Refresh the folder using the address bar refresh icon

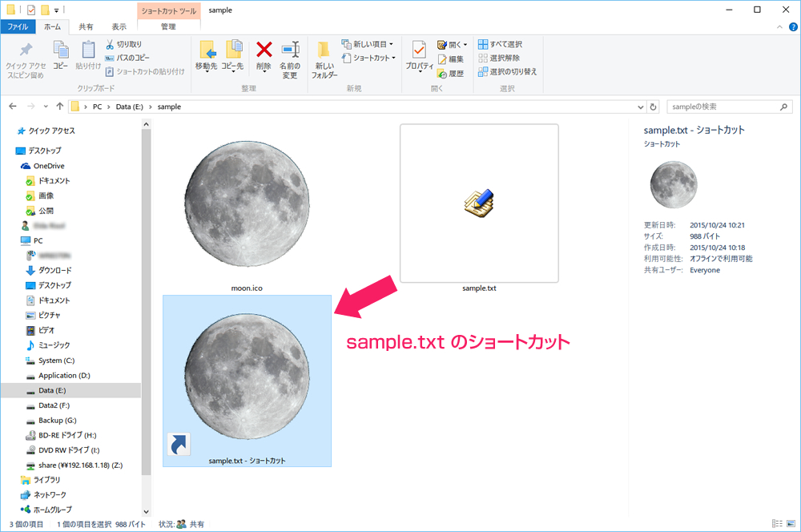(x=654, y=107)
